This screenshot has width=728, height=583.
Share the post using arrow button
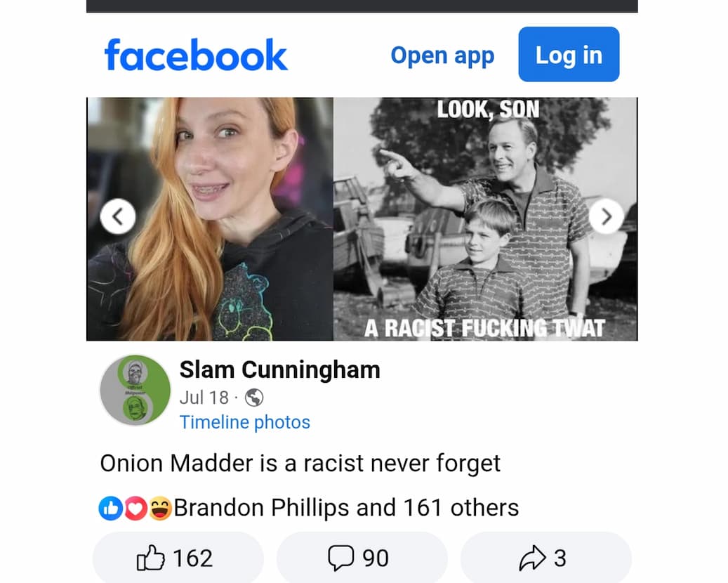545,558
